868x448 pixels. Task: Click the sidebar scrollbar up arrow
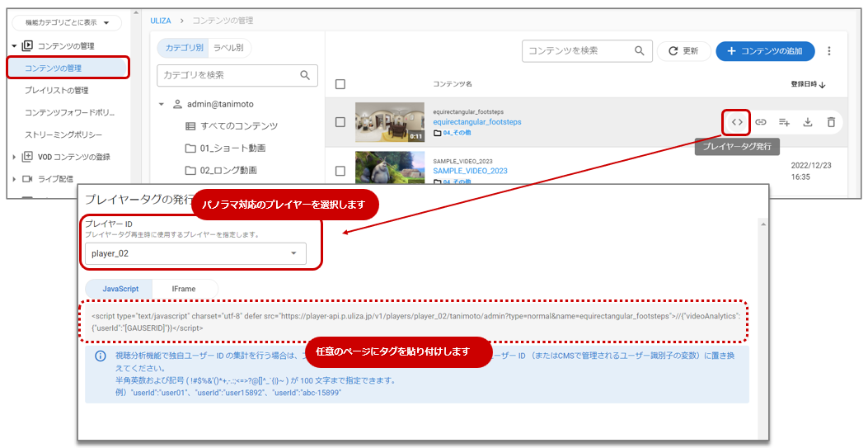(137, 12)
